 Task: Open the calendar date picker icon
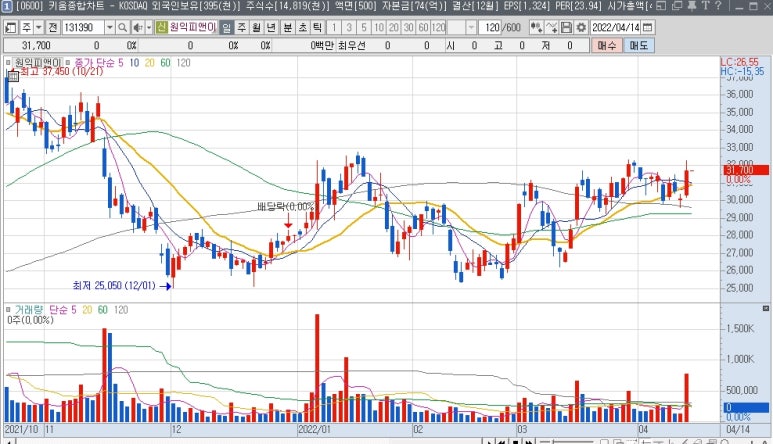(x=648, y=28)
